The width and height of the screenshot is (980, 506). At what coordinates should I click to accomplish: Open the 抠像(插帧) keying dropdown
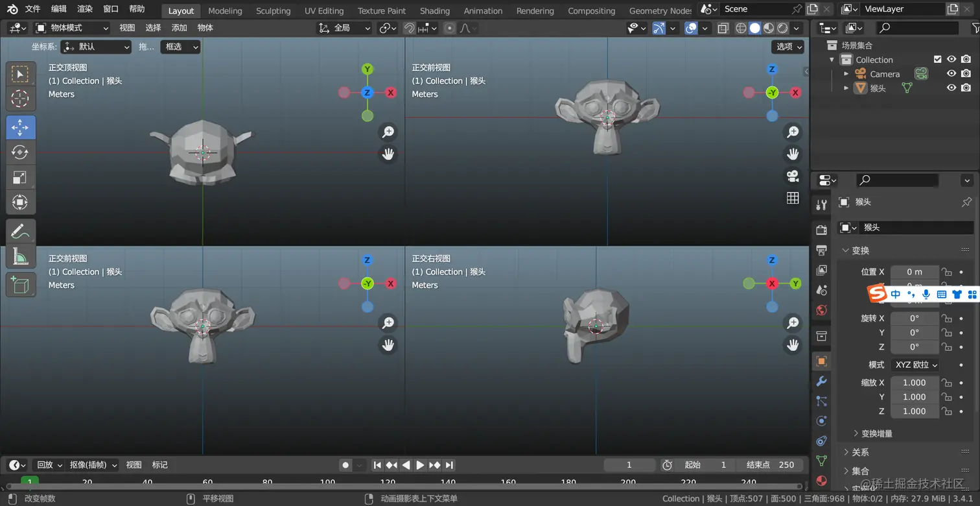[93, 465]
